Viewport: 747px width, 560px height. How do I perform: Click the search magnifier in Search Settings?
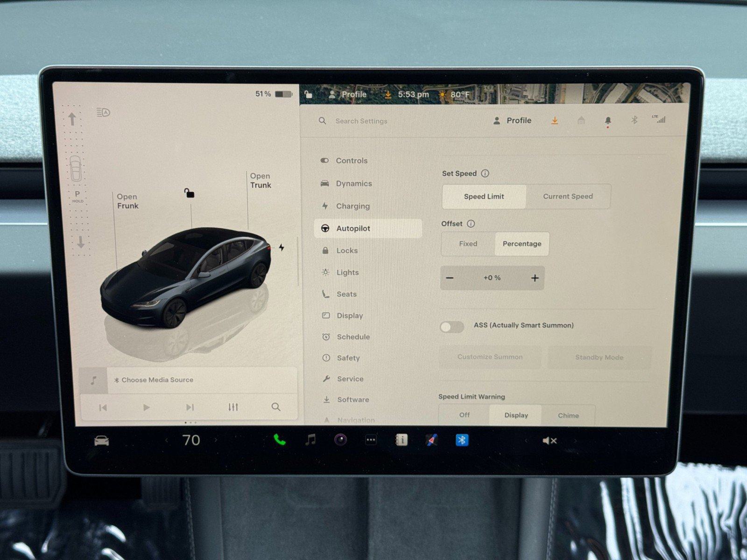(x=322, y=121)
